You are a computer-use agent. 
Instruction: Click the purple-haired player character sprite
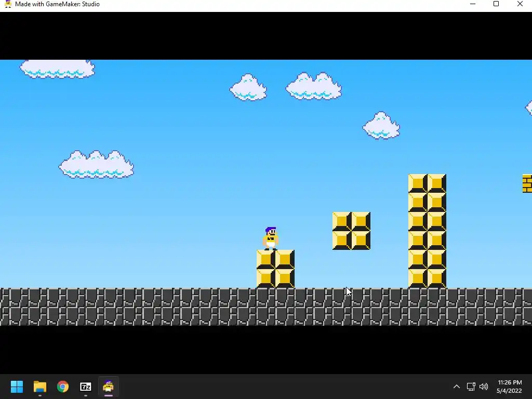pyautogui.click(x=270, y=238)
